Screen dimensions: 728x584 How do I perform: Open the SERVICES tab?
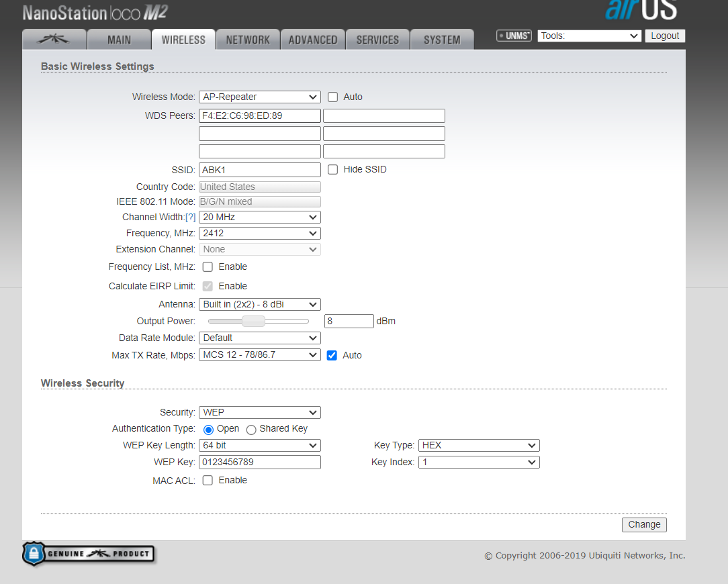click(x=377, y=40)
